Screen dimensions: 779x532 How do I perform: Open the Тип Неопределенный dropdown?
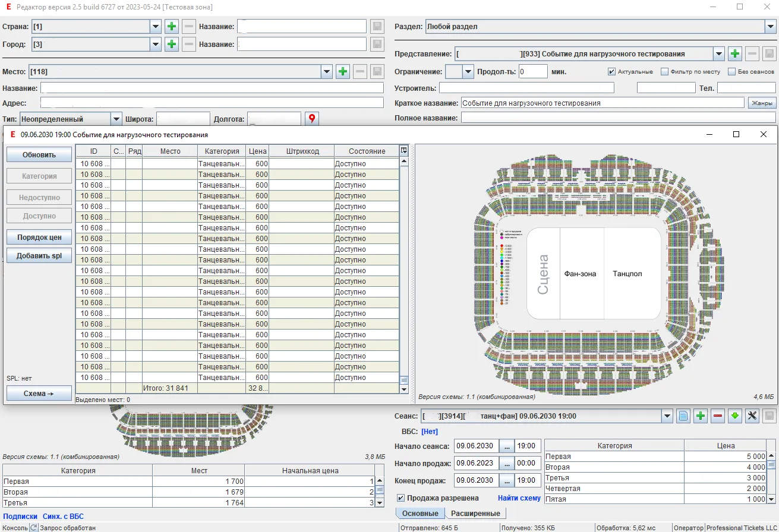(116, 119)
